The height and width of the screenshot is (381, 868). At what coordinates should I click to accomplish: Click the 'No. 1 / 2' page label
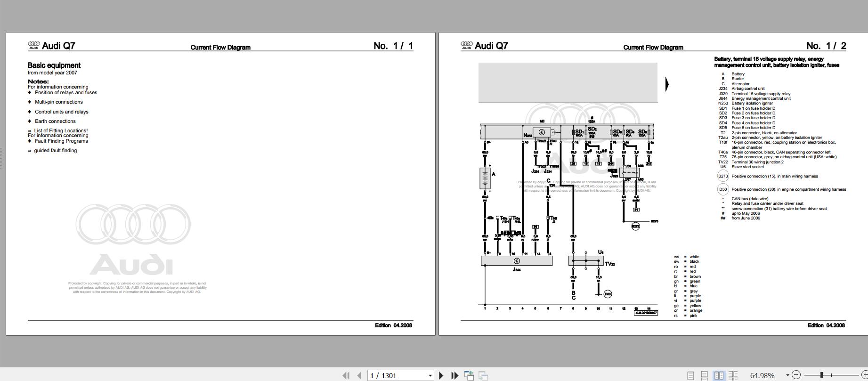pos(826,46)
